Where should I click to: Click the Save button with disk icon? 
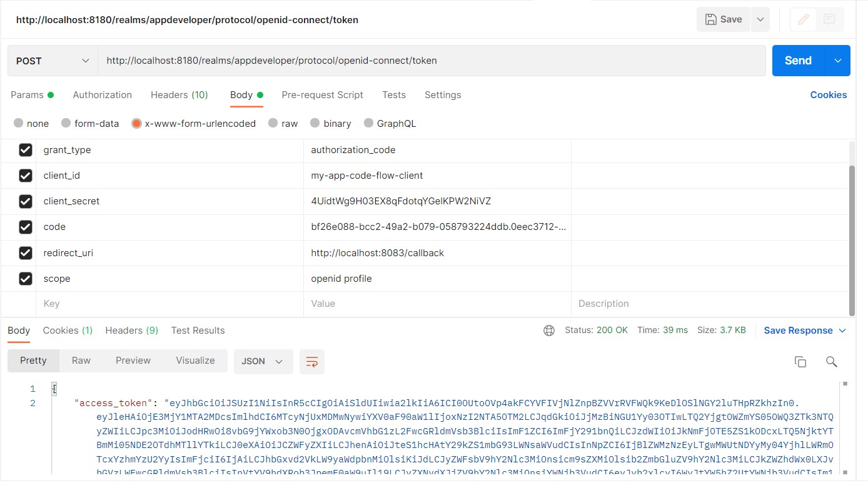point(724,19)
